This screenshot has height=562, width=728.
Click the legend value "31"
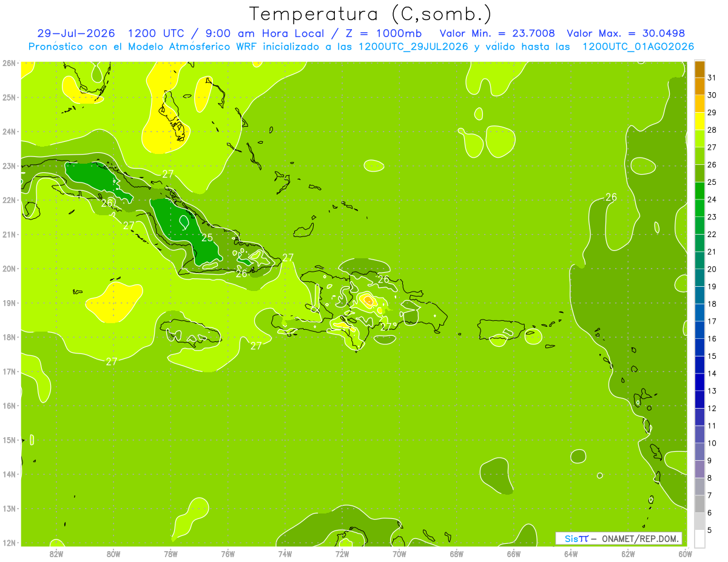tap(712, 78)
